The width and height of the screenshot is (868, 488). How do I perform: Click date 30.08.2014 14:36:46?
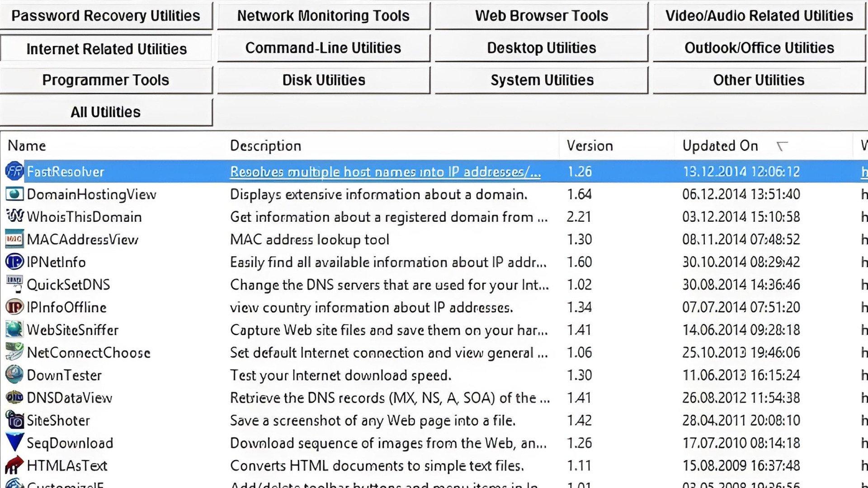pos(741,285)
